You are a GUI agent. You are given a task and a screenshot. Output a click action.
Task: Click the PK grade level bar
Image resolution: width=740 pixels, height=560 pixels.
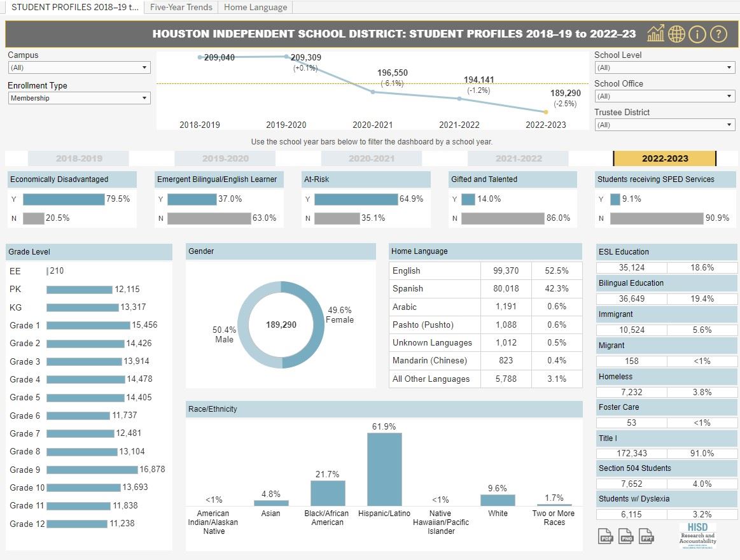pos(80,290)
